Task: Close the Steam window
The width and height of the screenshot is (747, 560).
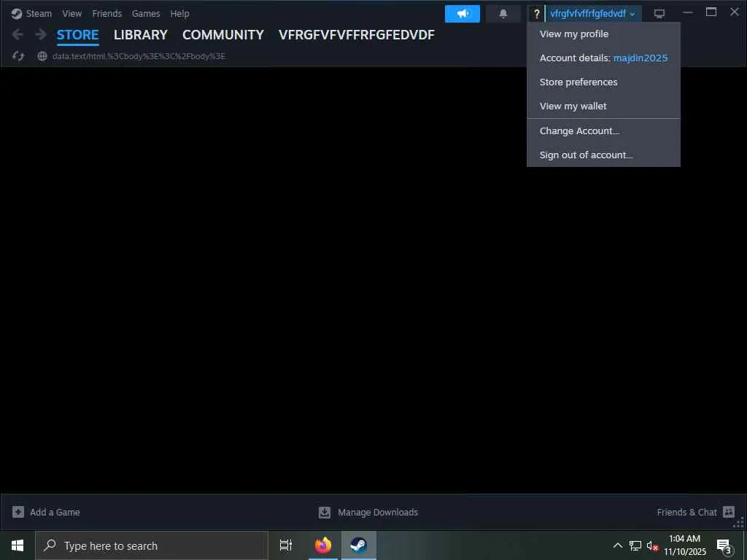Action: click(x=734, y=12)
